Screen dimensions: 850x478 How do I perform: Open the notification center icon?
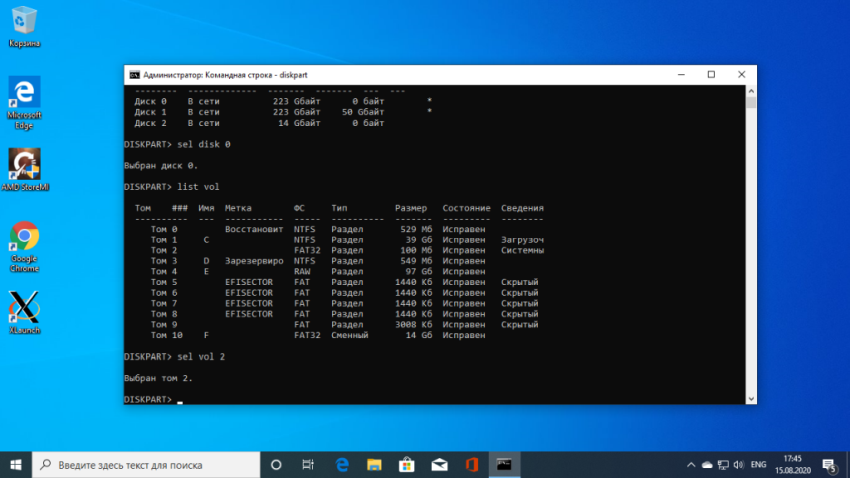pos(828,465)
